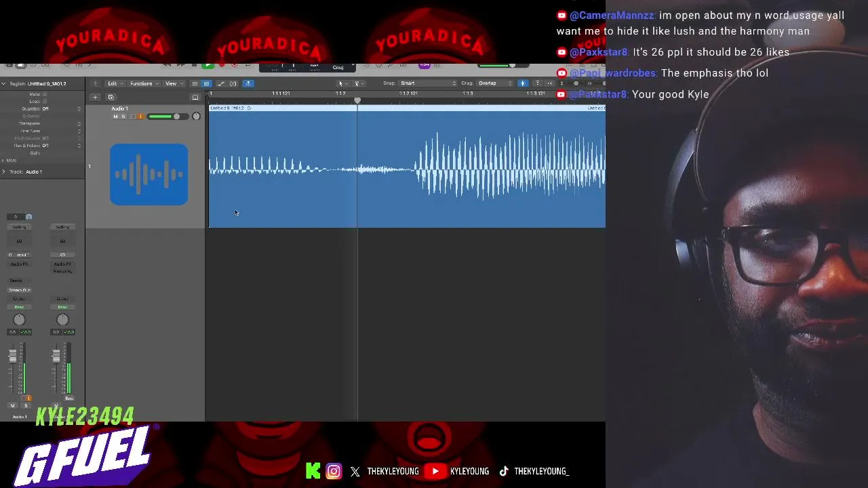Mute the Audio 1 track in the header
This screenshot has height=488, width=868.
pos(115,117)
